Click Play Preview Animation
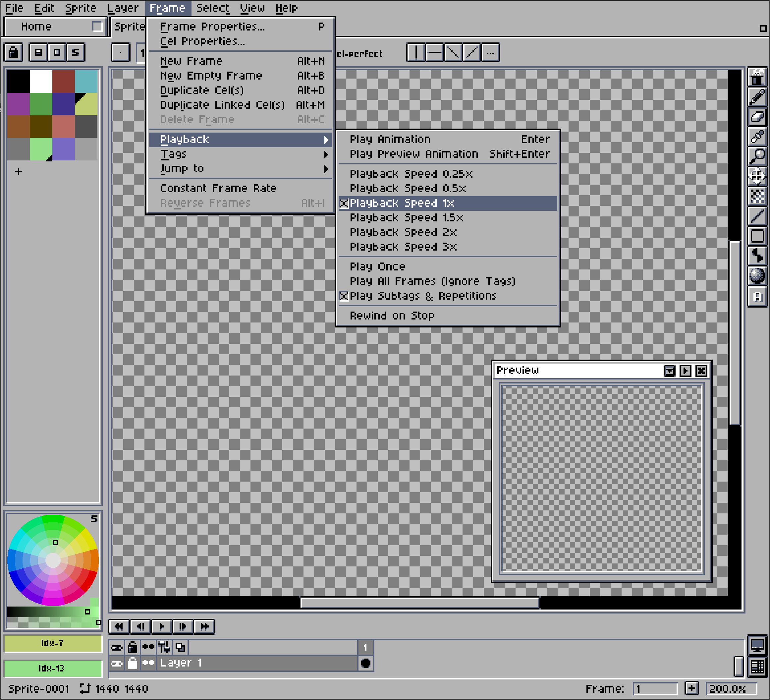The image size is (770, 700). 448,154
